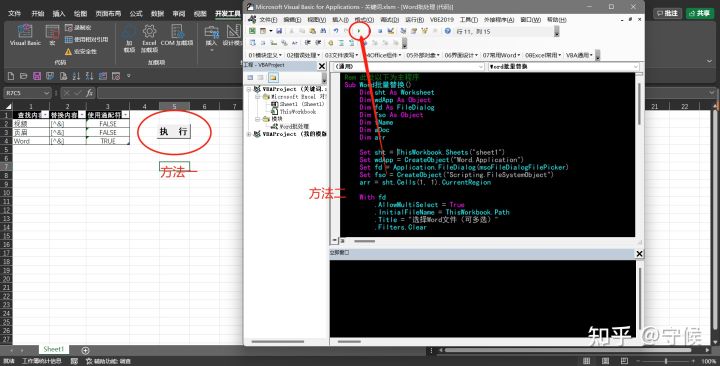Click Record Macro in Excel ribbon
This screenshot has width=720, height=366.
point(78,28)
